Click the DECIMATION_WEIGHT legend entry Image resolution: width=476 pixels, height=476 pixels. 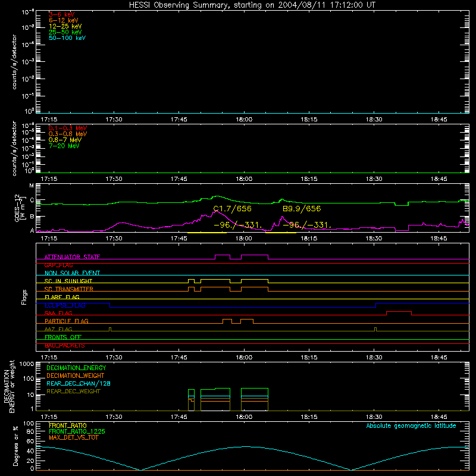pos(76,375)
